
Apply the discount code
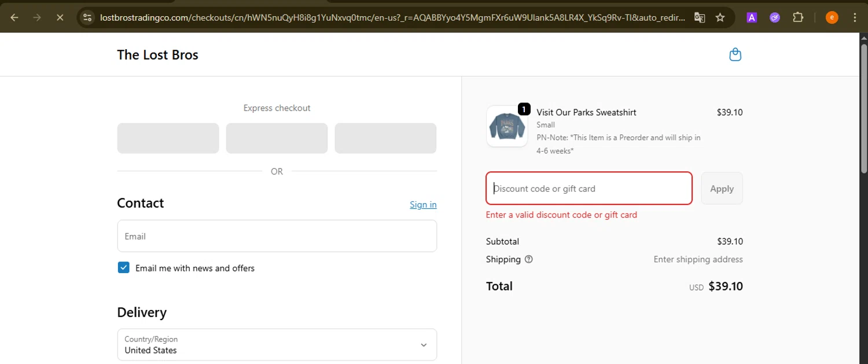(722, 188)
